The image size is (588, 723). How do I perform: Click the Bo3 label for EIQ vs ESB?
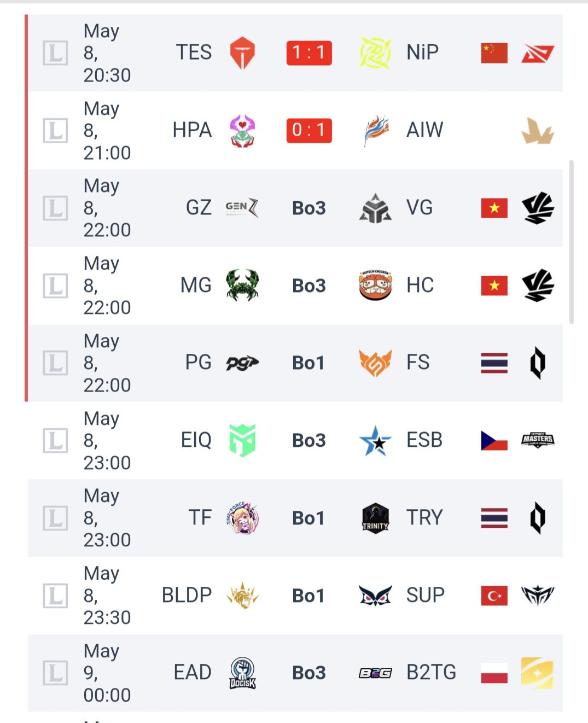309,440
